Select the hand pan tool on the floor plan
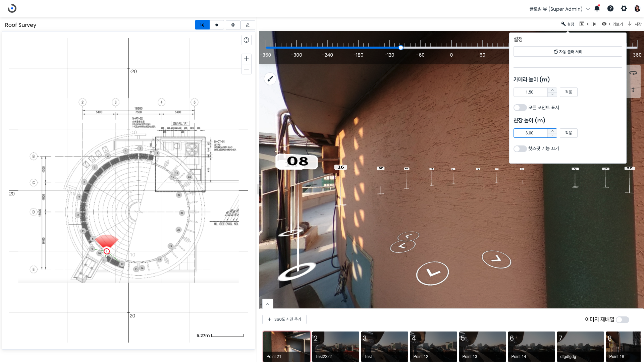Image resolution: width=644 pixels, height=362 pixels. pos(217,25)
